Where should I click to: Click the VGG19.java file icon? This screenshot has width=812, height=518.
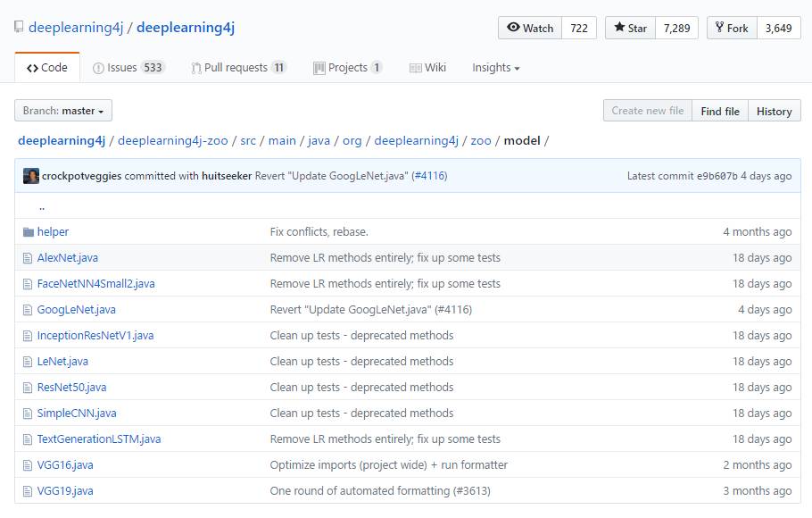coord(28,491)
